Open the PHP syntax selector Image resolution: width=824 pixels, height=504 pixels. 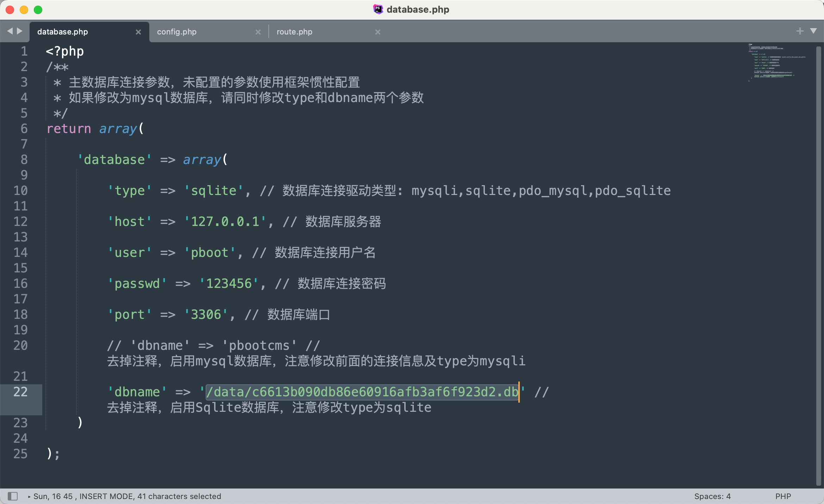tap(783, 496)
